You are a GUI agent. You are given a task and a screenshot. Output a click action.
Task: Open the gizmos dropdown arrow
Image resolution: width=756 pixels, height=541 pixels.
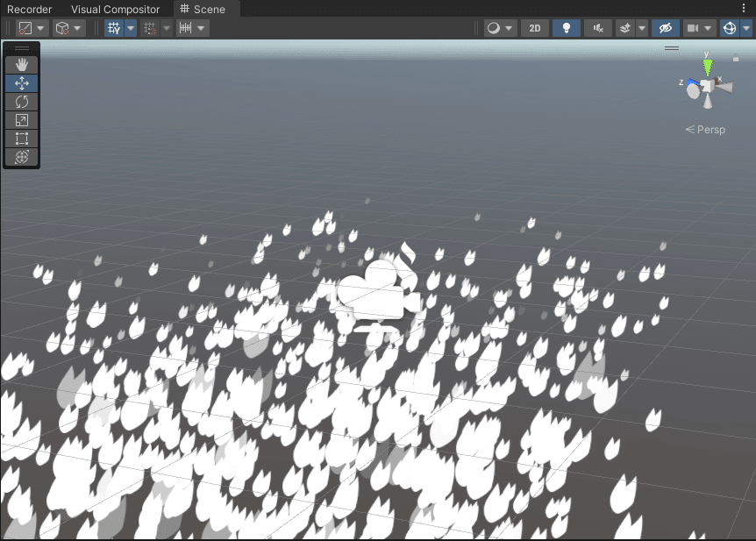click(746, 28)
